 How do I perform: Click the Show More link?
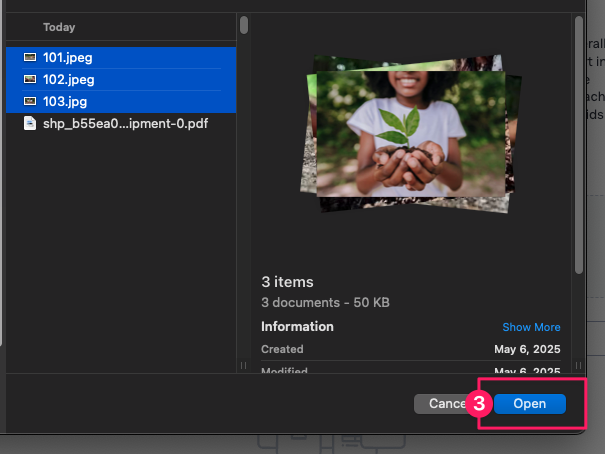tap(531, 327)
